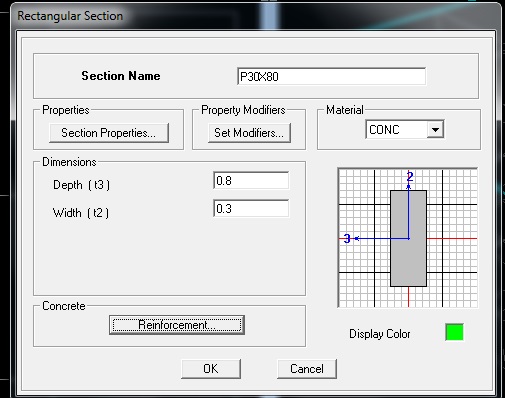Open the Material dropdown arrow
Viewport: 505px width, 398px height.
pos(435,129)
